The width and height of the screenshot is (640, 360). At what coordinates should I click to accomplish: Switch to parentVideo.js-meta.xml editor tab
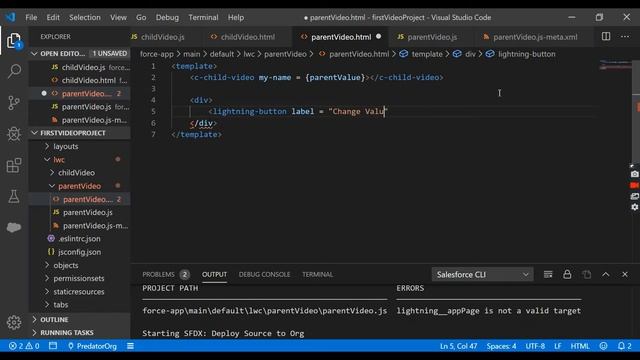tap(535, 37)
